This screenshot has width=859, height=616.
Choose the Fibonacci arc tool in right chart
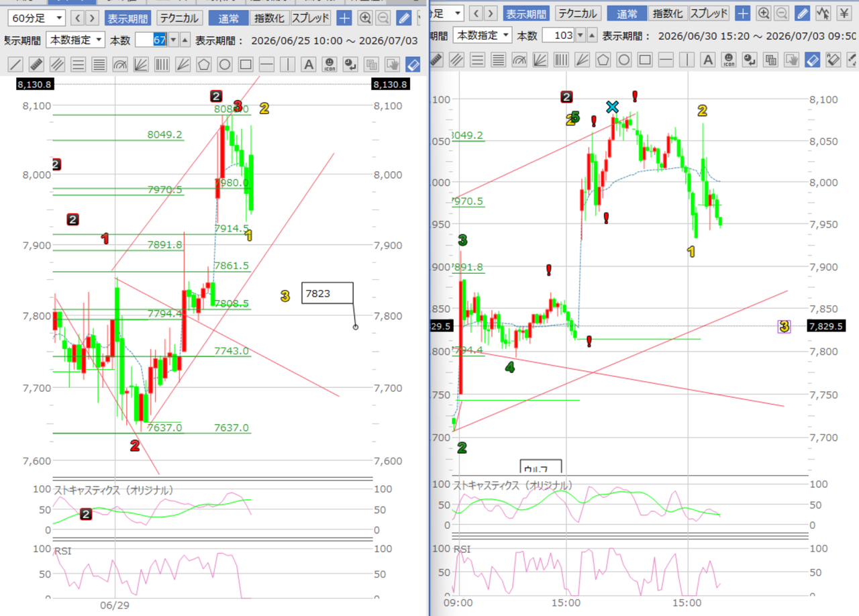pyautogui.click(x=519, y=60)
